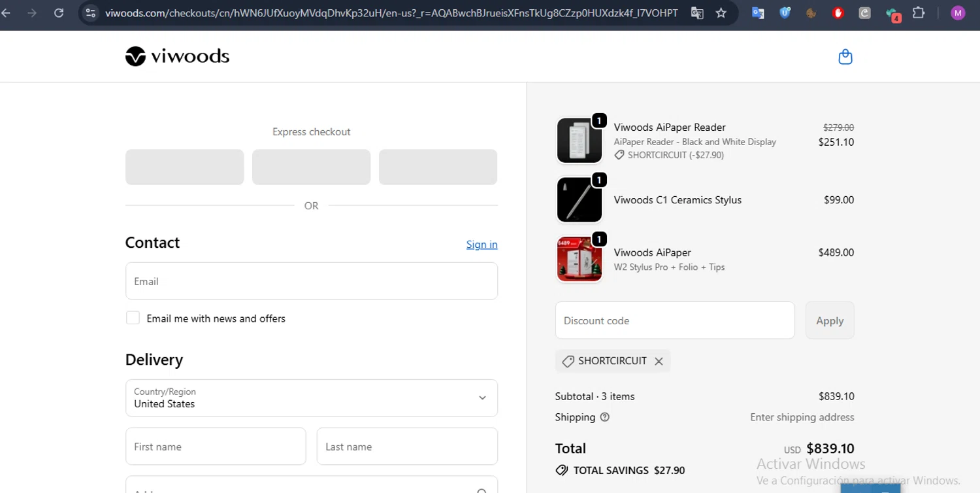Screen dimensions: 980x493
Task: Click the browser forward arrow
Action: pos(31,12)
